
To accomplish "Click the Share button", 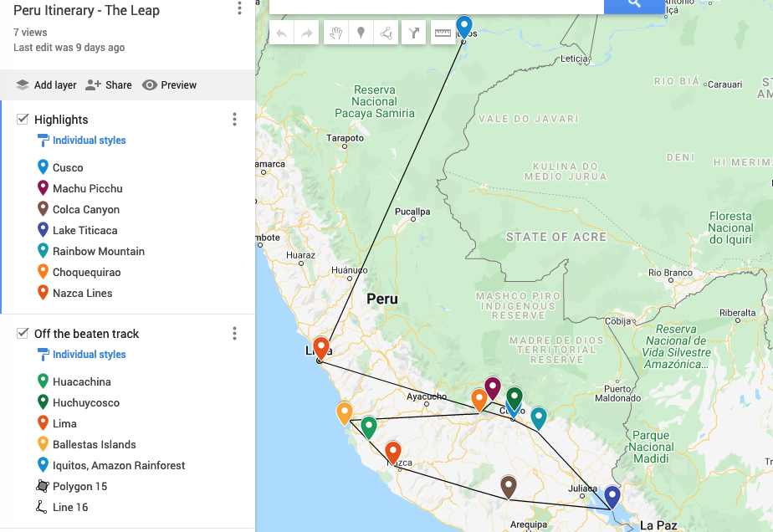I will pos(109,85).
